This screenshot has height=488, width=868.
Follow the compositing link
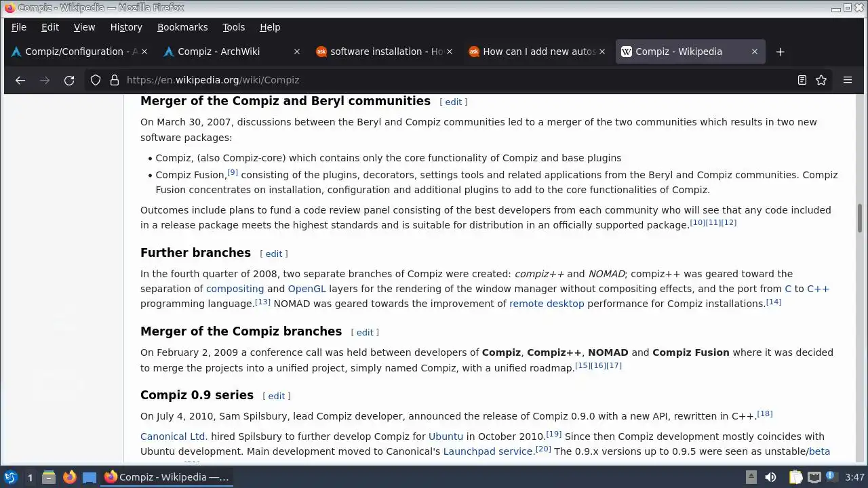[x=235, y=289]
